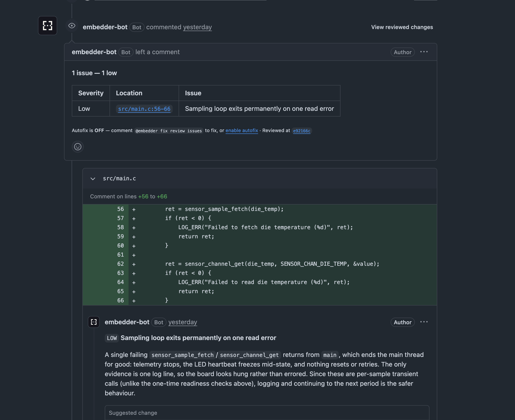Click the src/main.c file name
Viewport: 515px width, 420px height.
pos(119,178)
